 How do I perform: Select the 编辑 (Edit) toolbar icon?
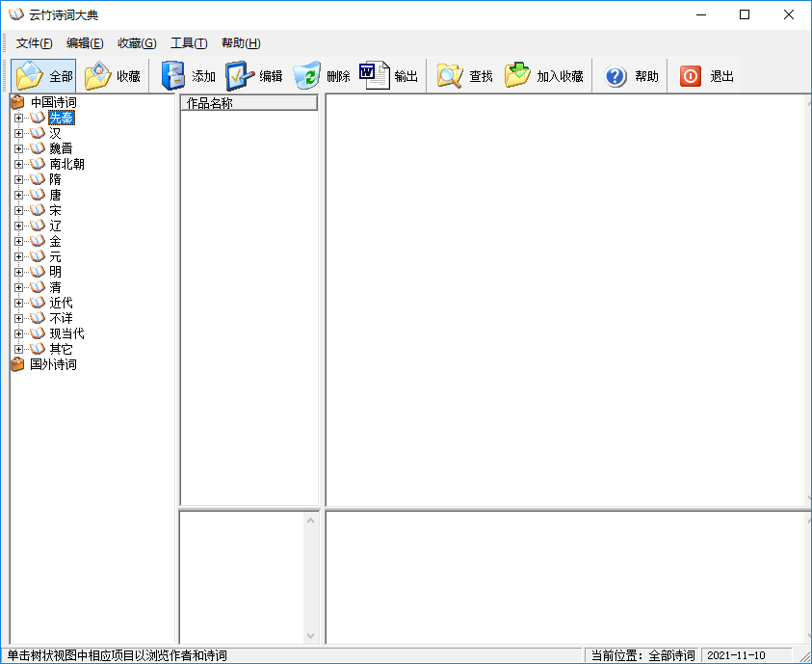[x=240, y=76]
